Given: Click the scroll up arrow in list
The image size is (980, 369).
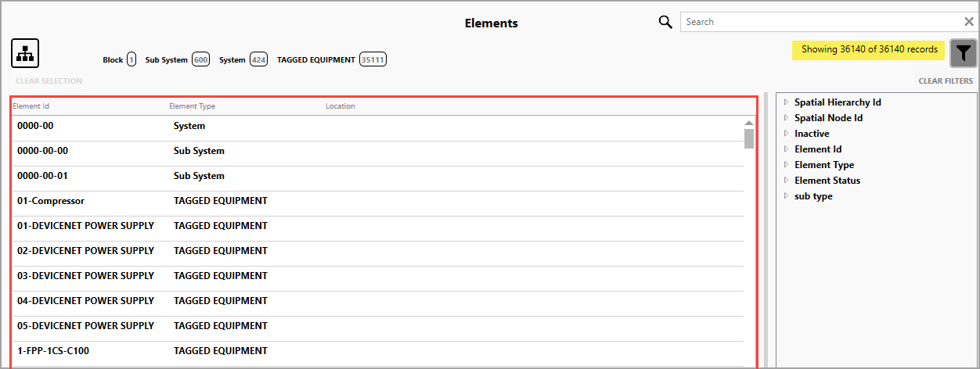Looking at the screenshot, I should [x=749, y=123].
